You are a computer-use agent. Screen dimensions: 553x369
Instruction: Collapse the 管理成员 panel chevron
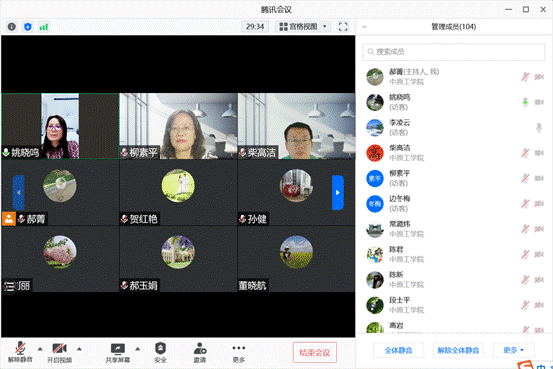[364, 27]
